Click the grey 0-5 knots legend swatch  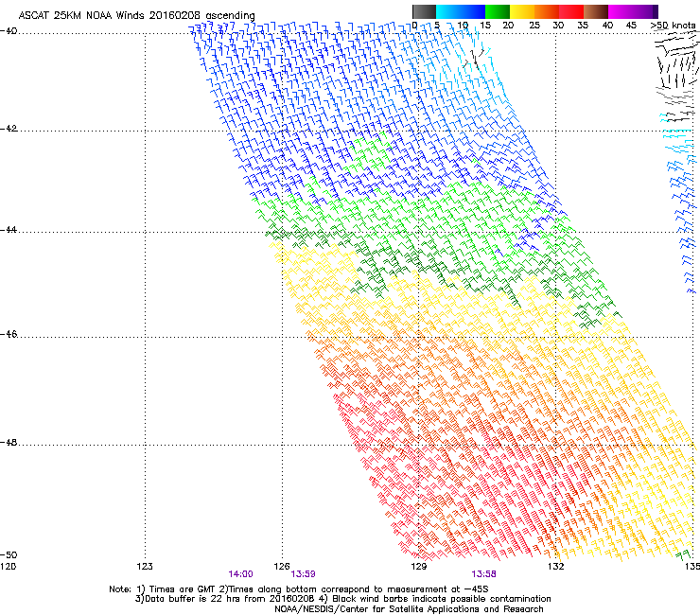coord(424,11)
